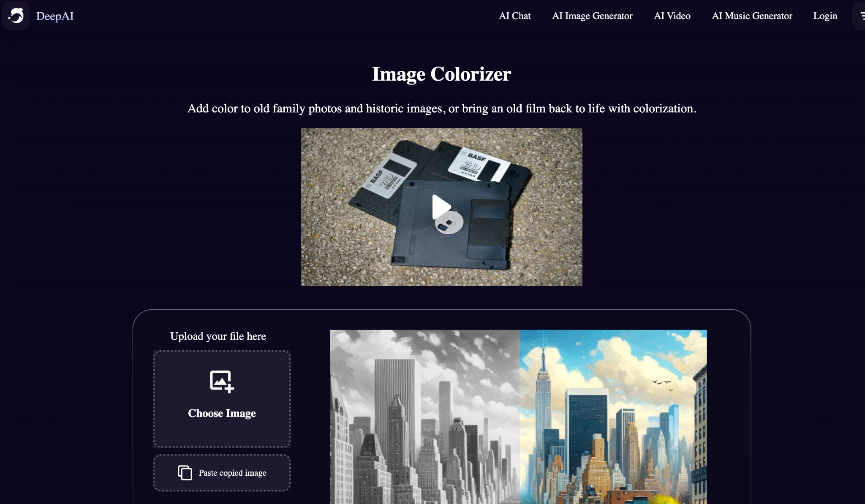Click the AI Video navigation item
The width and height of the screenshot is (865, 504).
point(672,15)
